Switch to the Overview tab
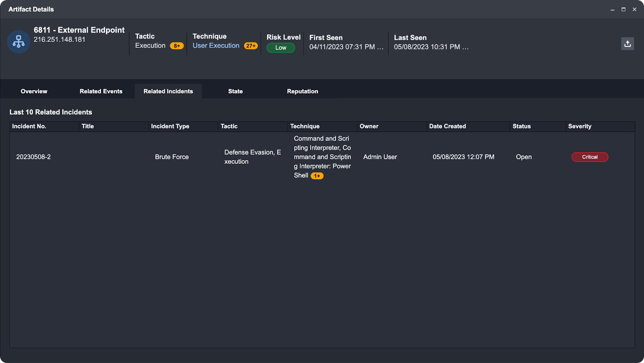This screenshot has width=644, height=363. click(34, 91)
